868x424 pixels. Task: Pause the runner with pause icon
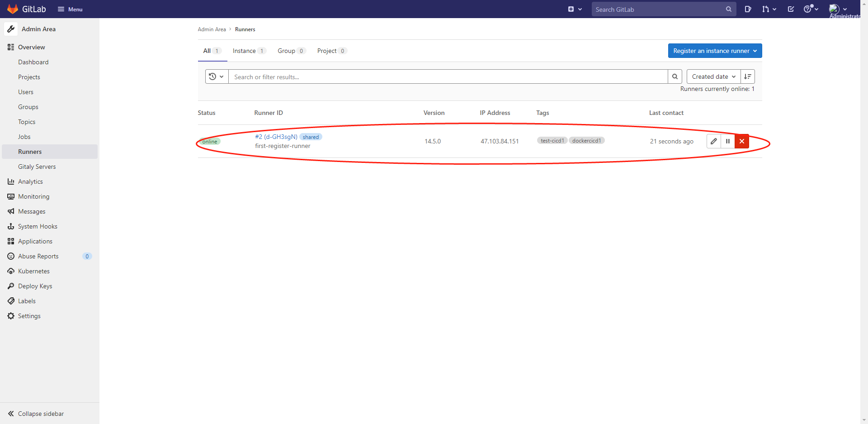point(728,141)
